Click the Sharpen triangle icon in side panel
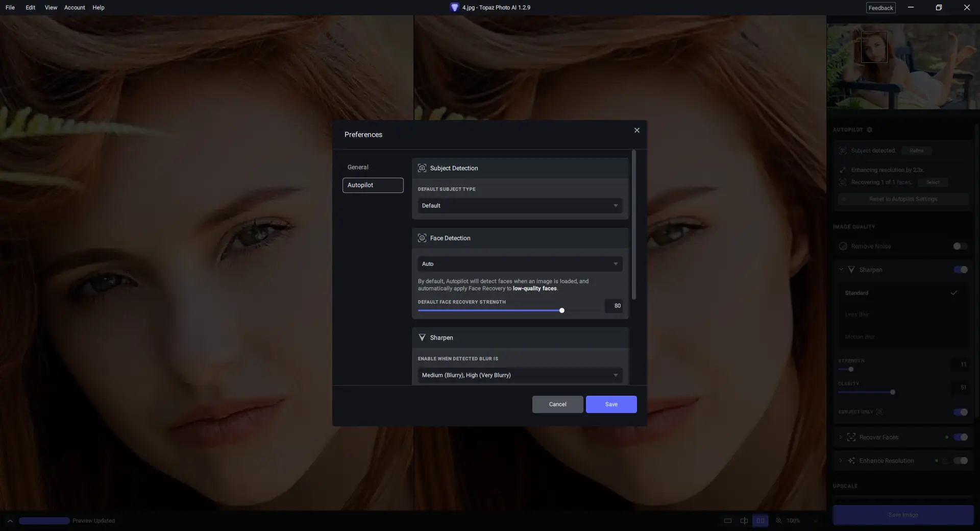The height and width of the screenshot is (531, 980). pos(851,270)
